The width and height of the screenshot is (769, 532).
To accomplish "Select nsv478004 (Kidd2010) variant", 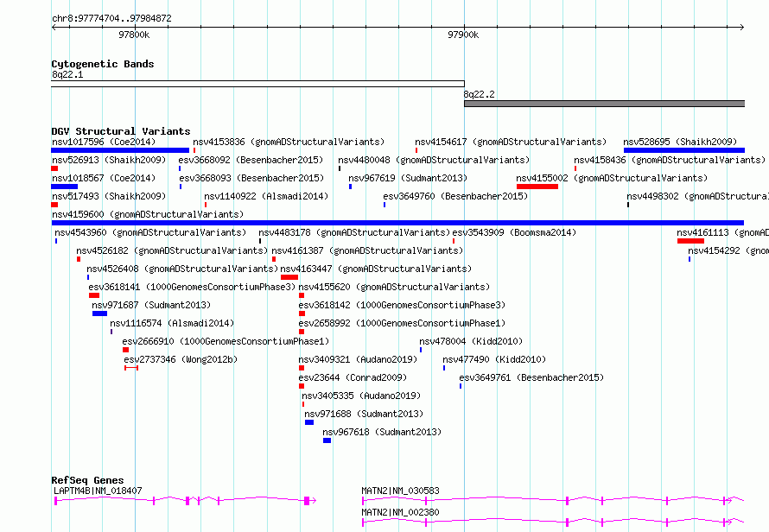I will point(471,341).
